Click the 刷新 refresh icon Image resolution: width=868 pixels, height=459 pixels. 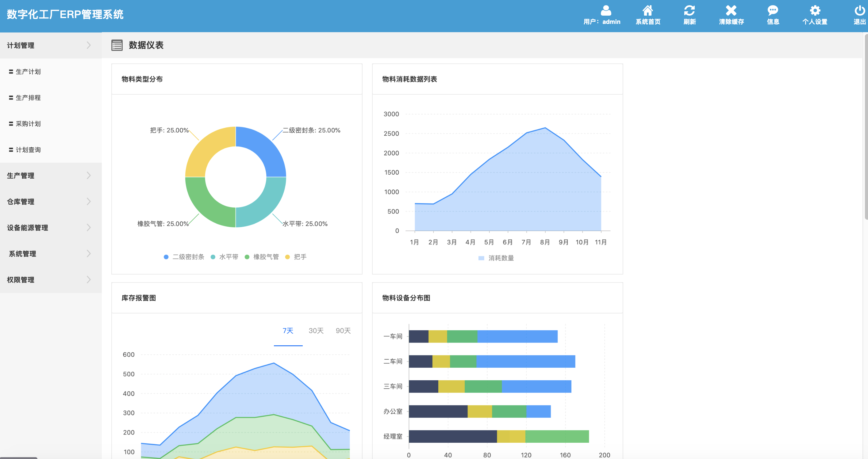coord(689,10)
